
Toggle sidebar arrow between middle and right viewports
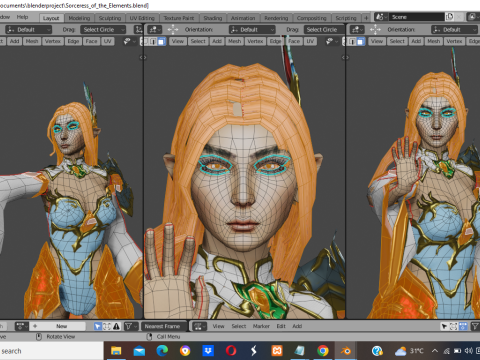point(345,58)
